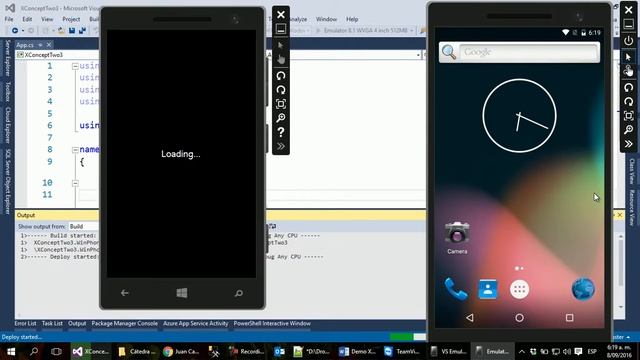Screen dimensions: 640x360
Task: Switch to the Chrome window on taskbar
Action: pyautogui.click(x=180, y=351)
